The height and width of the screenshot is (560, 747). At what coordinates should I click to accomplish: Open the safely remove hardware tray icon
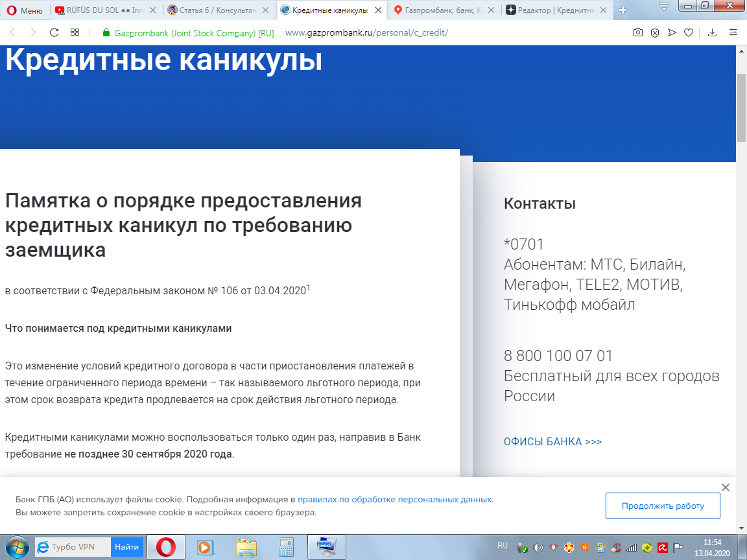[522, 548]
